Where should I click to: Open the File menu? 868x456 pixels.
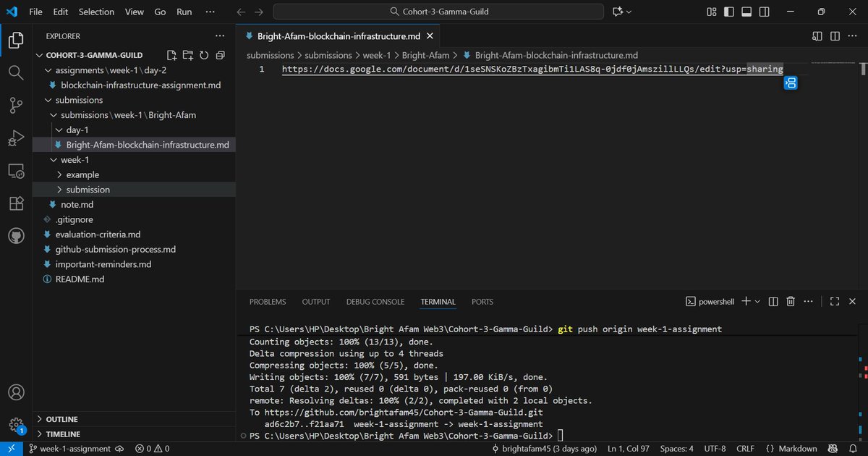click(x=35, y=12)
